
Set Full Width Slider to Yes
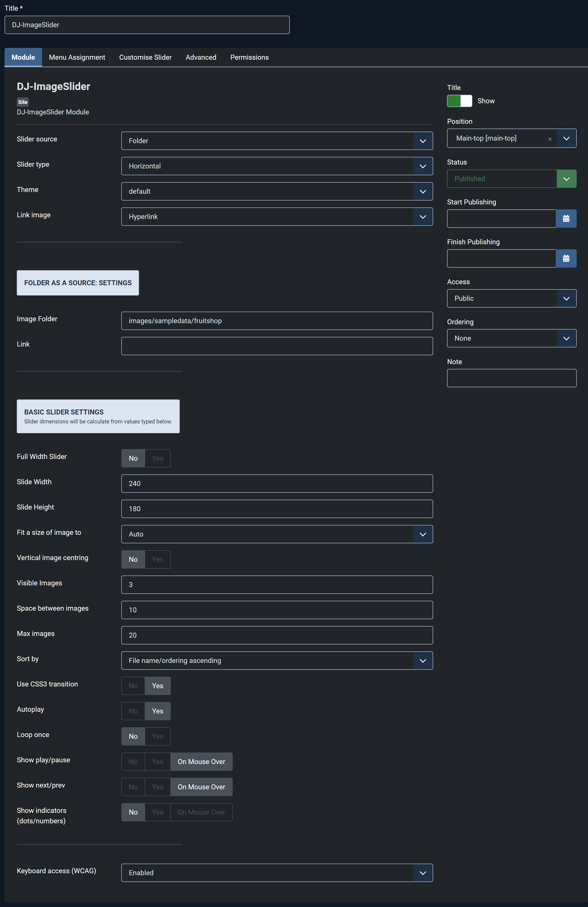157,459
